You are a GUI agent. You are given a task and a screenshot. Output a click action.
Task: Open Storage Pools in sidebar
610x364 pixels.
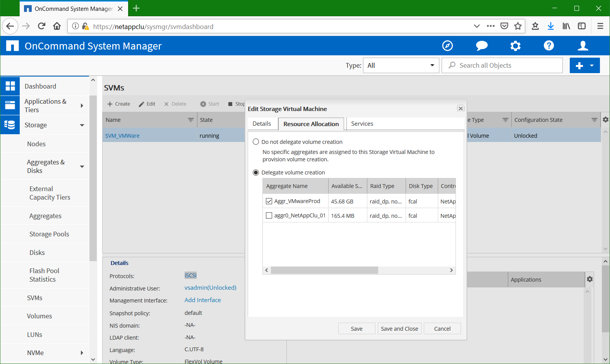(49, 234)
